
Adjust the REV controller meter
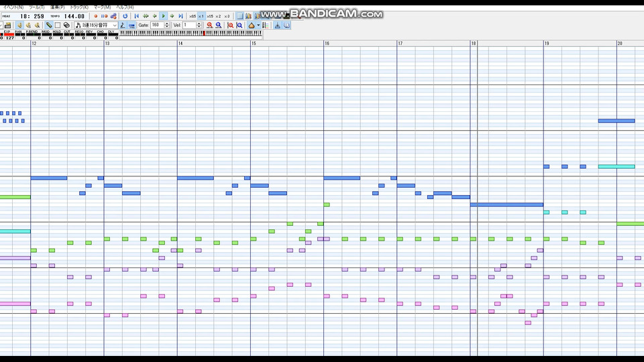pos(91,35)
